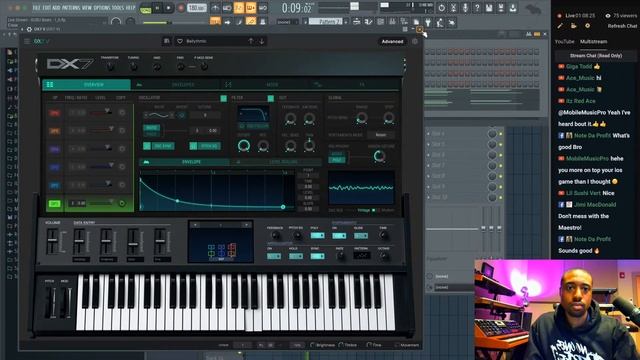Select POLY polyphony mode
Viewport: 640px width, 360px height.
(337, 160)
